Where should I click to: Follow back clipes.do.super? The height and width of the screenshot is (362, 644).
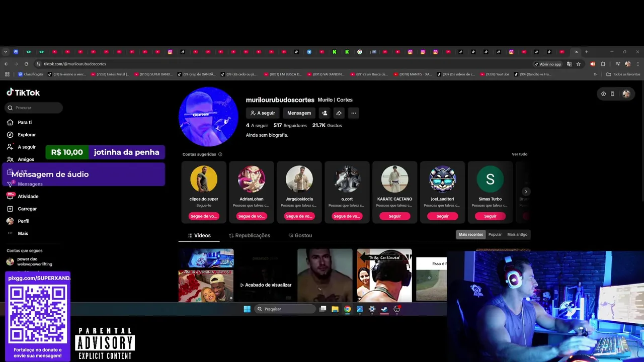(x=204, y=216)
